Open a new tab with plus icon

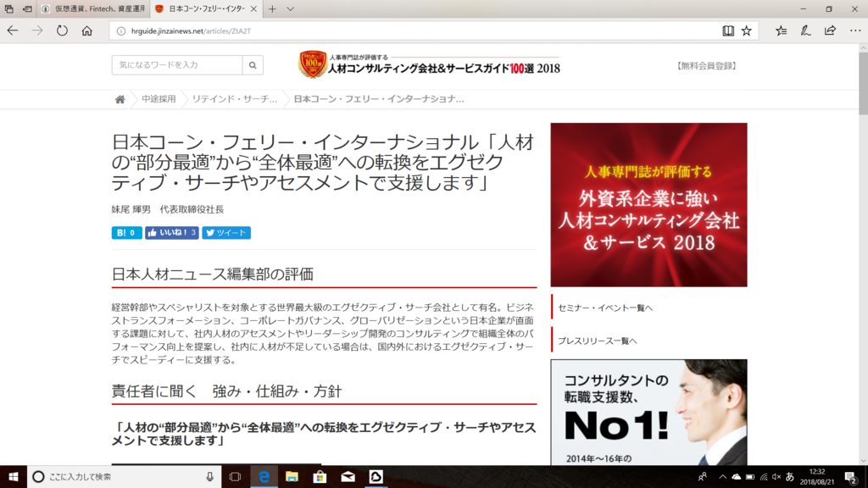click(x=272, y=8)
